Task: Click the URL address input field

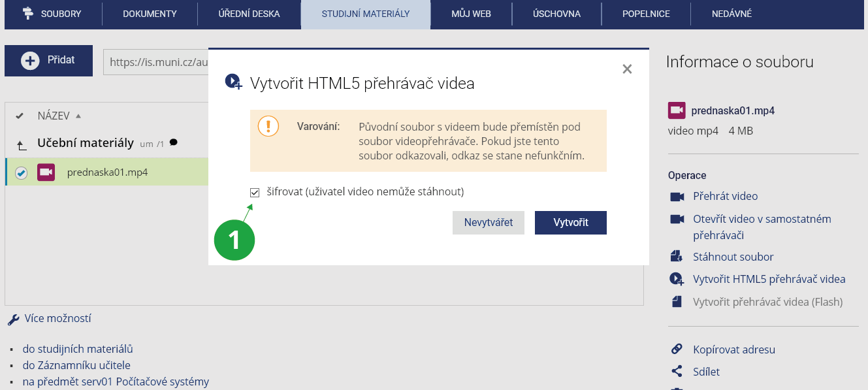Action: 157,62
